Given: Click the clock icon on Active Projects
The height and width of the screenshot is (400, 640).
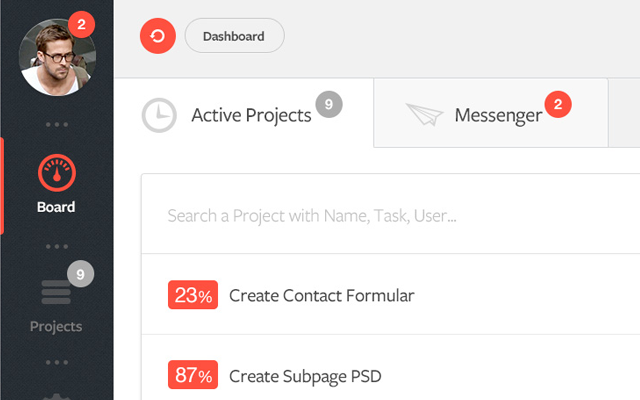Looking at the screenshot, I should [159, 115].
